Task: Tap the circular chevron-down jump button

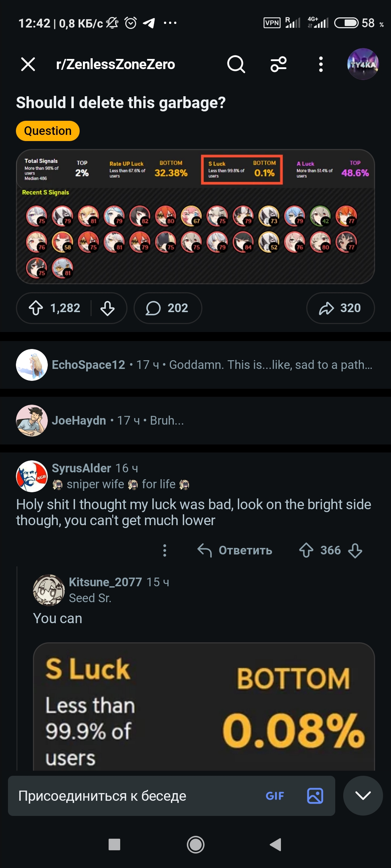Action: coord(363,796)
